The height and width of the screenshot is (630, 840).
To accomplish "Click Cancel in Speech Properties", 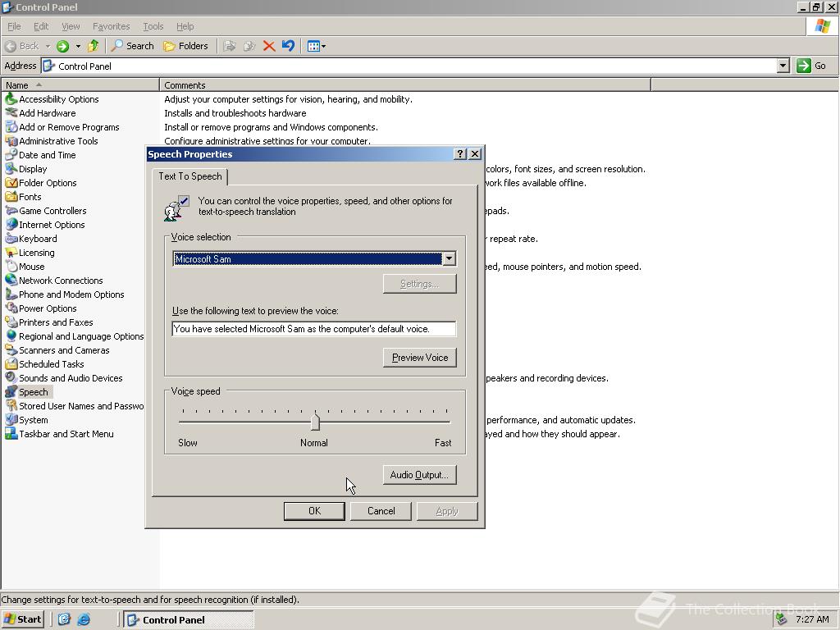I will [x=381, y=511].
